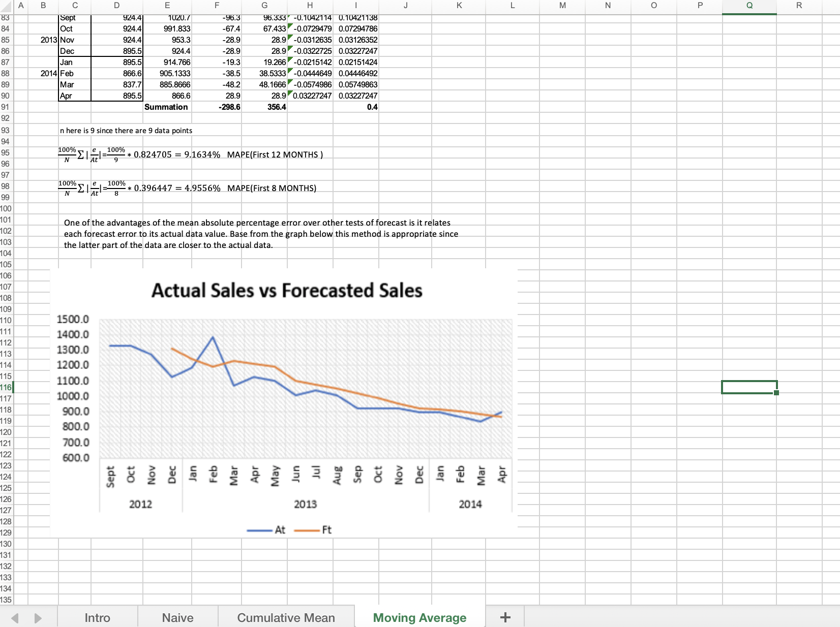Click the cell with value 48.1666

click(x=265, y=84)
